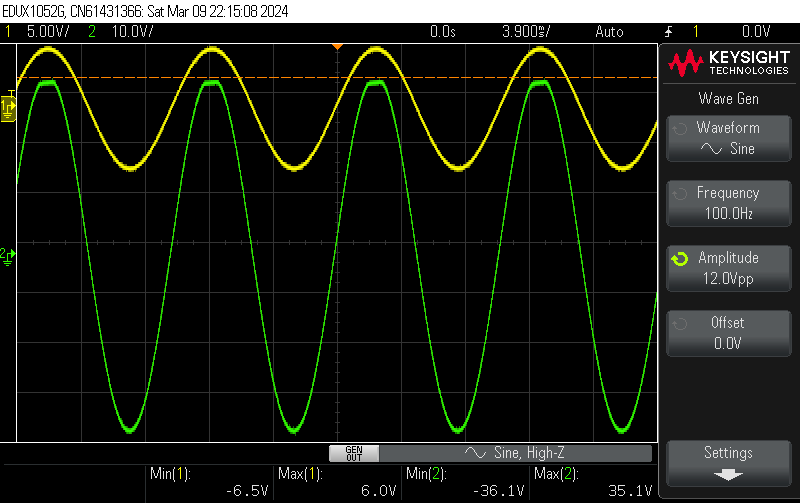Click the sine icon in generator status bar
The width and height of the screenshot is (800, 503).
[475, 453]
